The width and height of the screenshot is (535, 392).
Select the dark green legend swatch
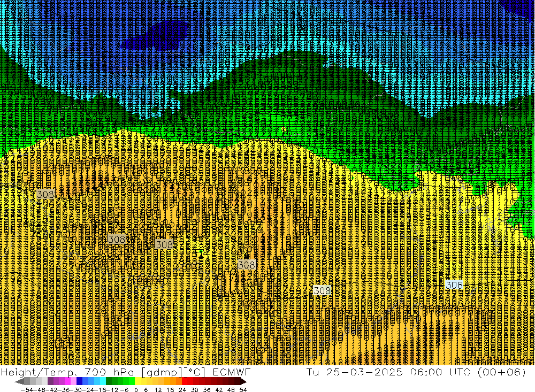pos(109,381)
